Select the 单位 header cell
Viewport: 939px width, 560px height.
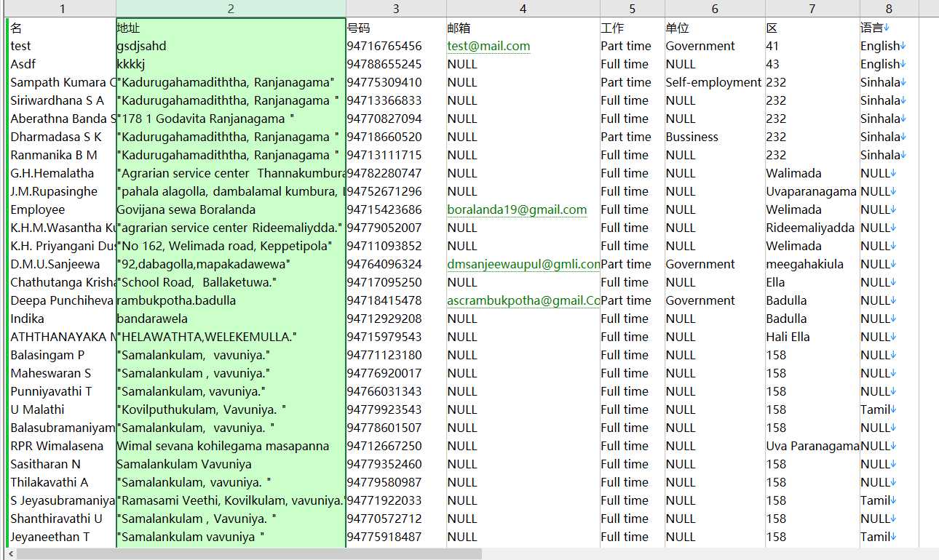point(715,28)
